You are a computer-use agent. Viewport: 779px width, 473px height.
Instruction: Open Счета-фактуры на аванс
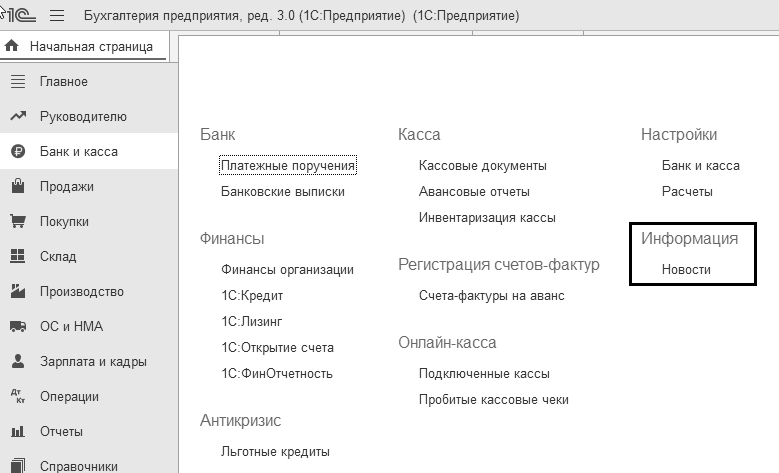point(491,296)
